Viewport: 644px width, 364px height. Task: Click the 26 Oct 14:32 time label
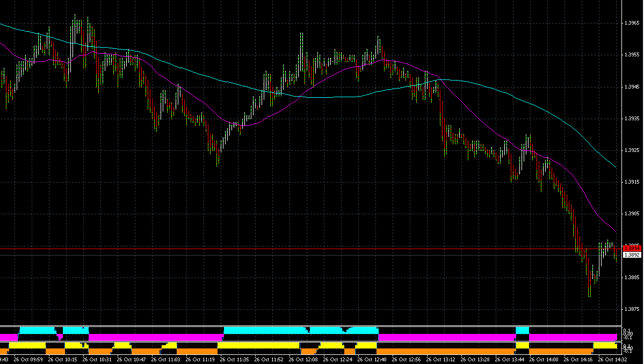click(613, 360)
